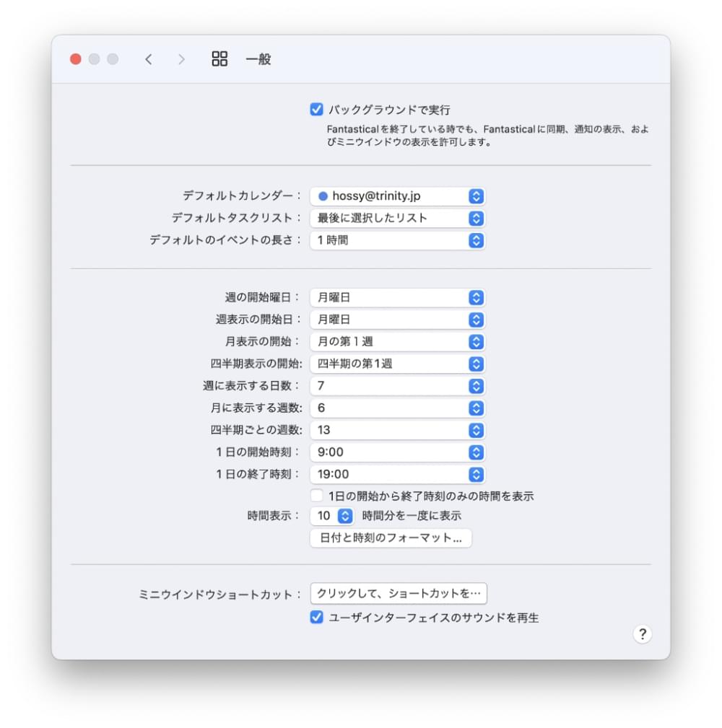Click the red close window button

pos(76,59)
